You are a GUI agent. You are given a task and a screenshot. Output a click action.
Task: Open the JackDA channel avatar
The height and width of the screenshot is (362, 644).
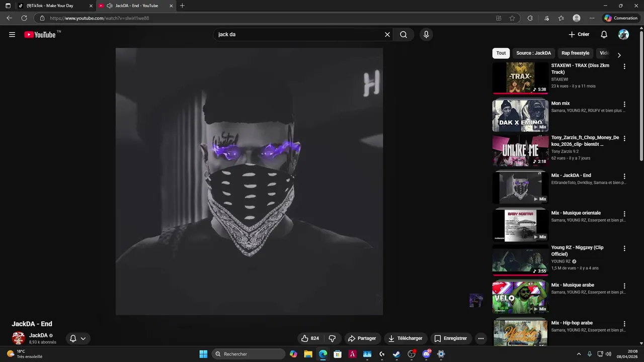19,338
